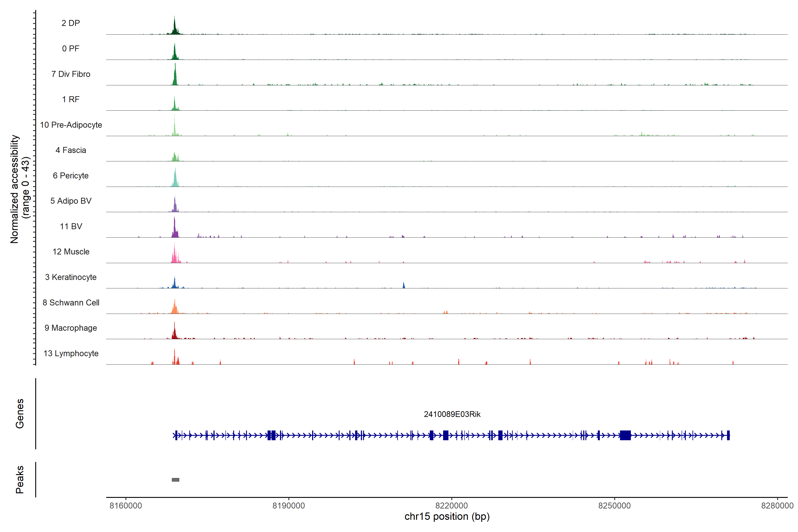Select the 6 Pericyte track label
The height and width of the screenshot is (532, 798).
[70, 175]
